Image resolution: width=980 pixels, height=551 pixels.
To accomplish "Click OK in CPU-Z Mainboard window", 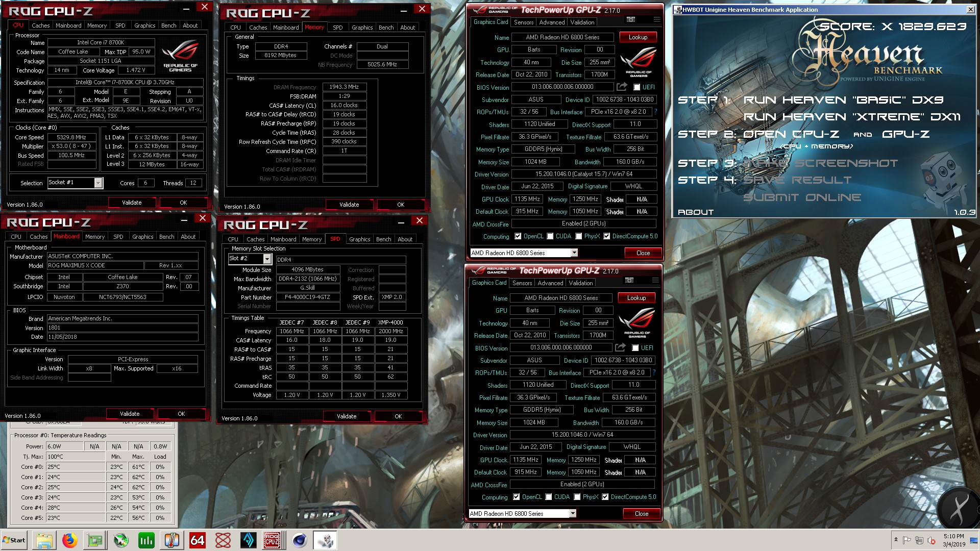I will [x=181, y=414].
